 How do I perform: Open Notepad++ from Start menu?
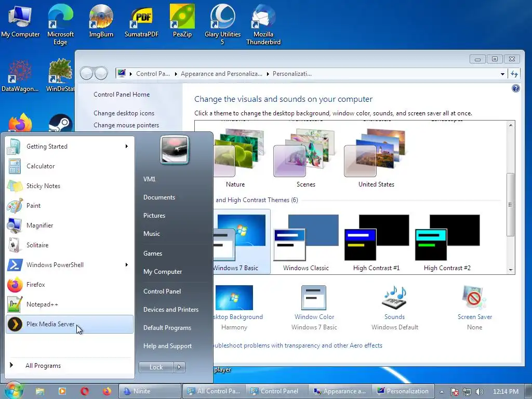point(69,304)
